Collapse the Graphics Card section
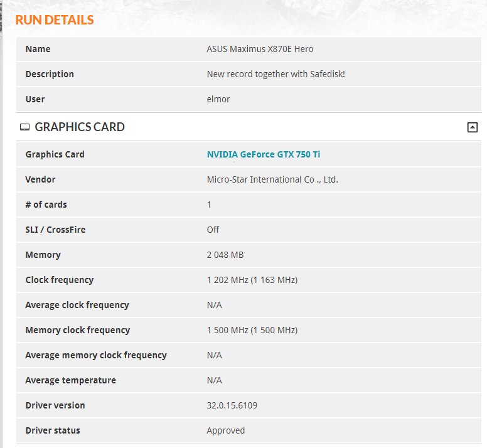This screenshot has width=487, height=448. (473, 127)
